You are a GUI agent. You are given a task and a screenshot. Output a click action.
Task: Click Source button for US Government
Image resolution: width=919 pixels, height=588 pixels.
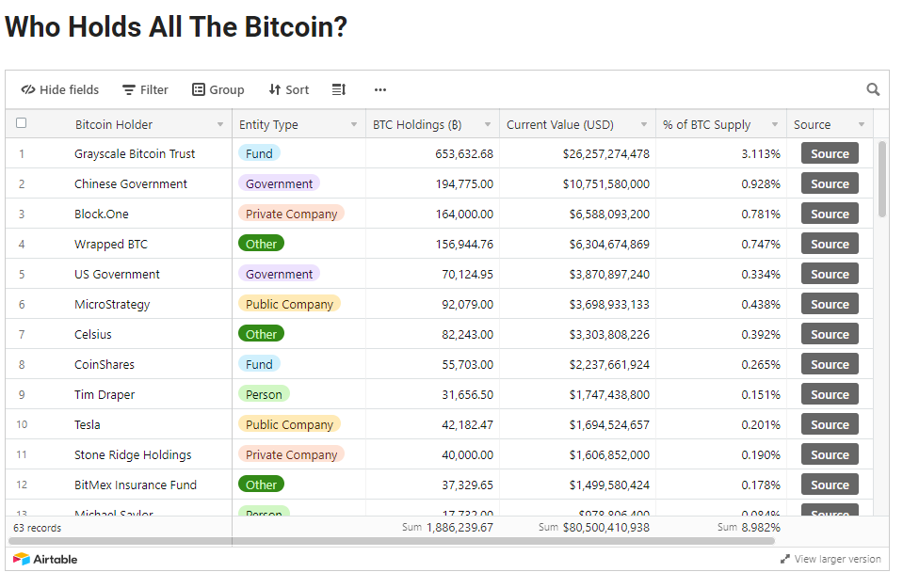click(830, 274)
